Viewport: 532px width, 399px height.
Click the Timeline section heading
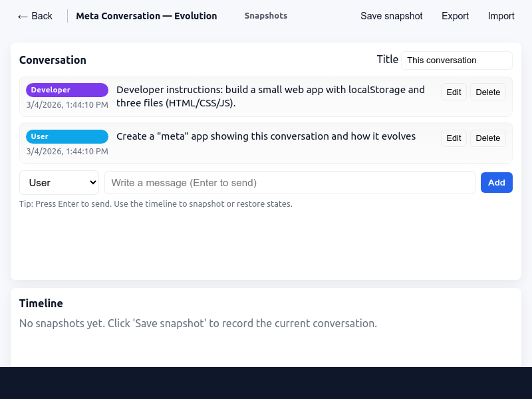(x=41, y=303)
